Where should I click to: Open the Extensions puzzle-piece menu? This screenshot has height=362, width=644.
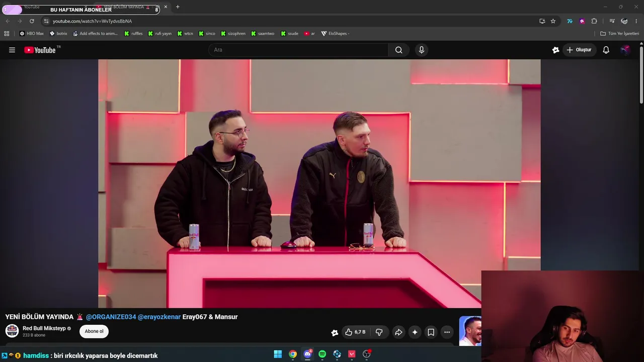click(594, 21)
